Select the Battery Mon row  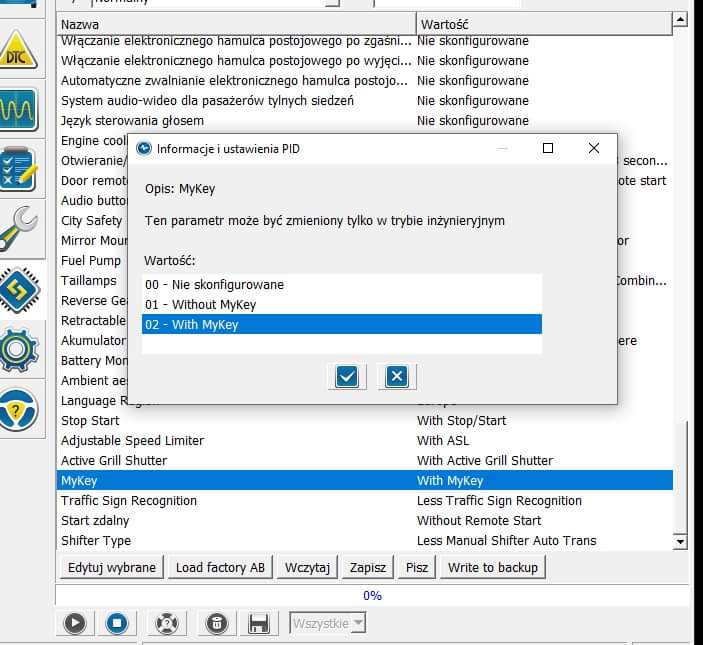tap(92, 360)
